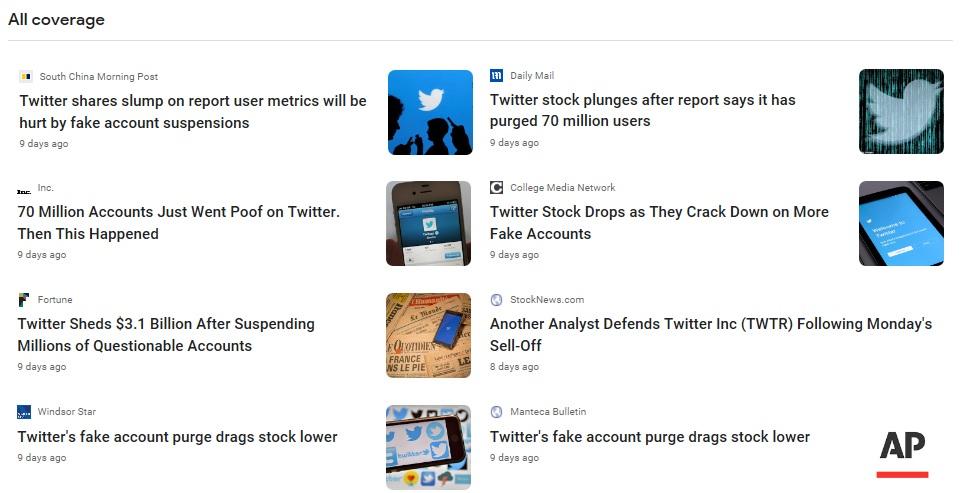Click the Windsor Star source icon
The width and height of the screenshot is (970, 493).
click(x=24, y=412)
